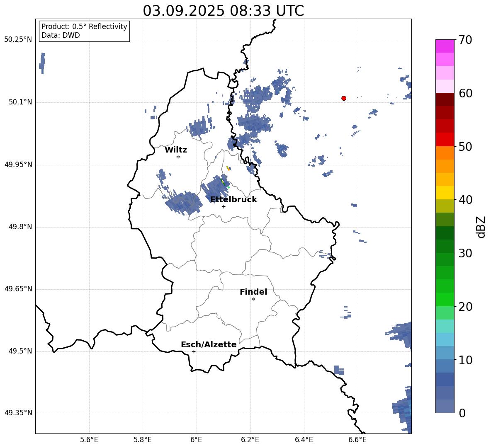
Task: Click the green high-reflectivity pixels above Ettelbruck
Action: pyautogui.click(x=224, y=182)
